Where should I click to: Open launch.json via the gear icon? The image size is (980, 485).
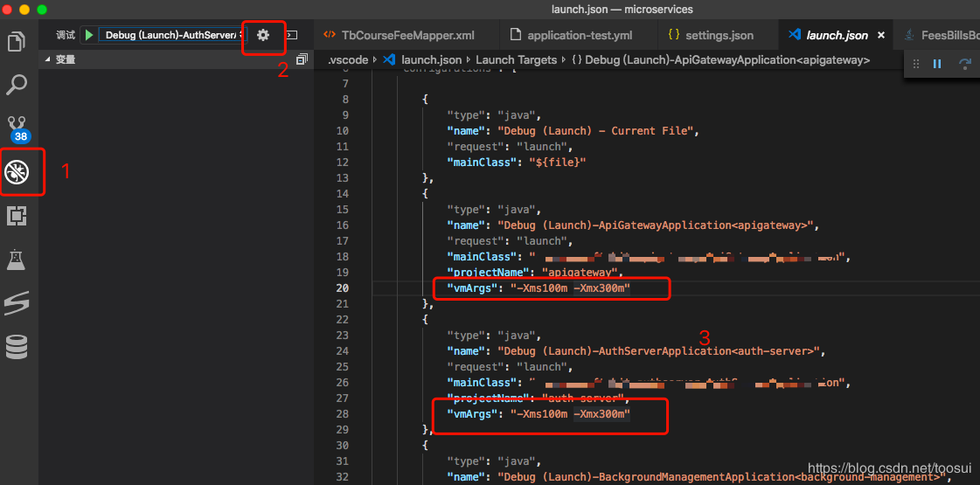pyautogui.click(x=263, y=36)
